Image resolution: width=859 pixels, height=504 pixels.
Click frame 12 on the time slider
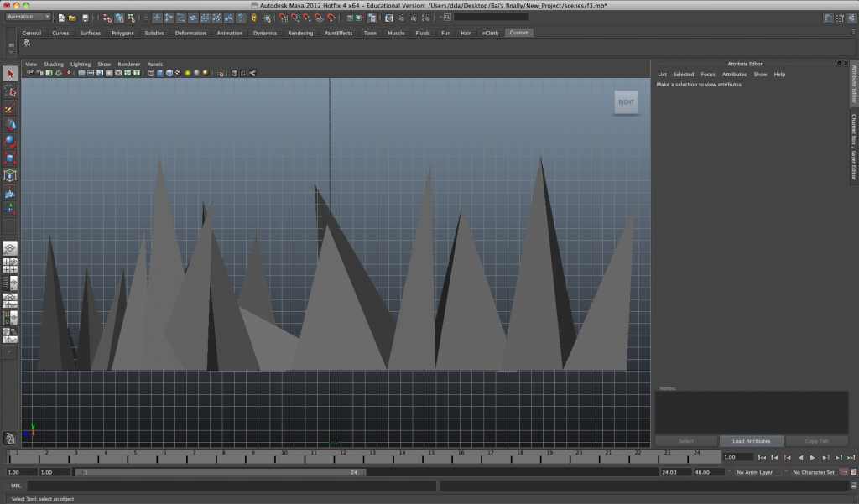tap(342, 457)
